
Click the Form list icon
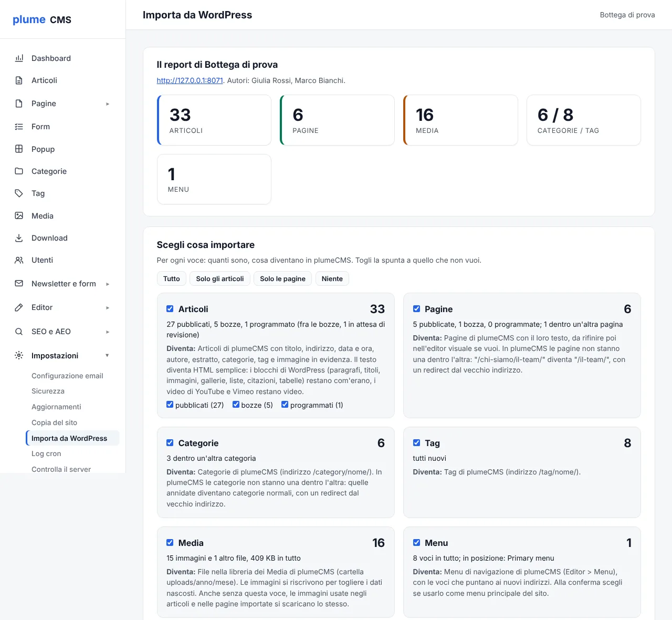click(x=19, y=127)
